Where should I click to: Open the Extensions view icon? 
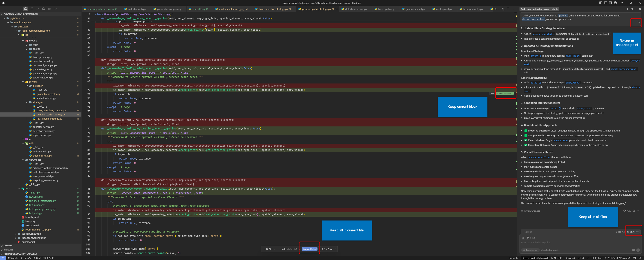coord(49,9)
